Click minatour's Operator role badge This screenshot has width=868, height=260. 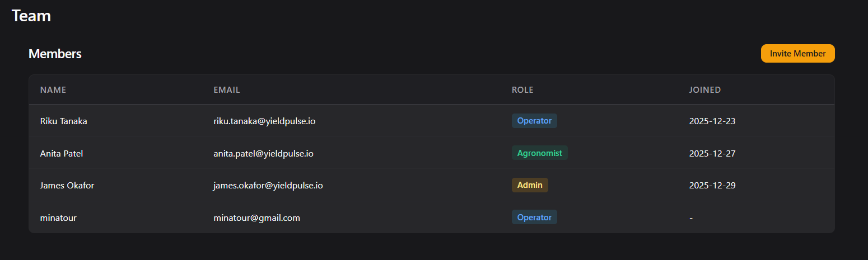click(x=534, y=217)
